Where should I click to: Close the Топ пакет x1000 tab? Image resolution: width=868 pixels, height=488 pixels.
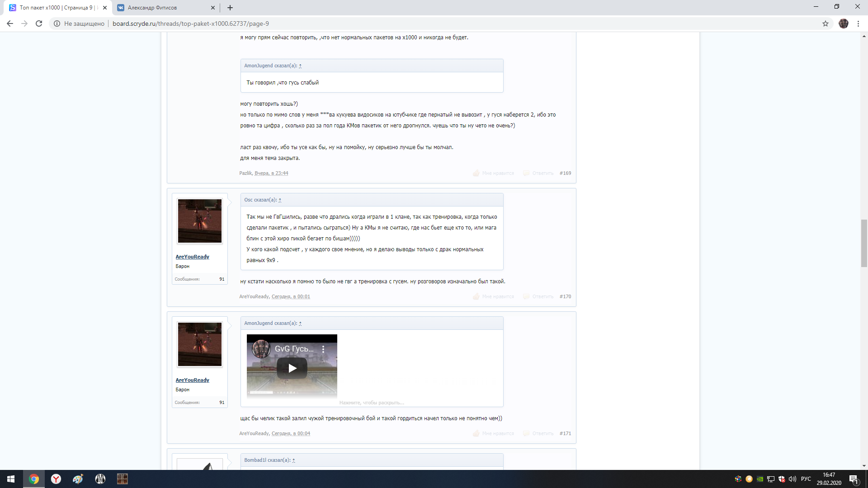pyautogui.click(x=105, y=8)
